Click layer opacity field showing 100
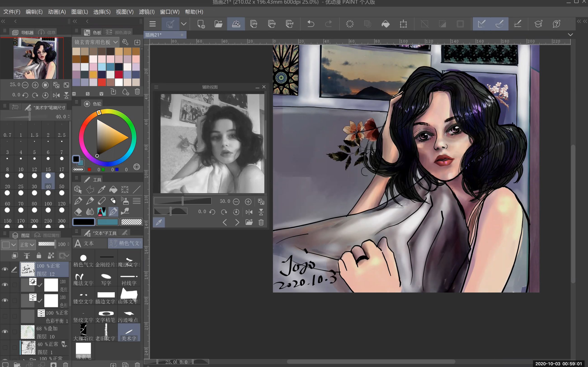 point(62,244)
